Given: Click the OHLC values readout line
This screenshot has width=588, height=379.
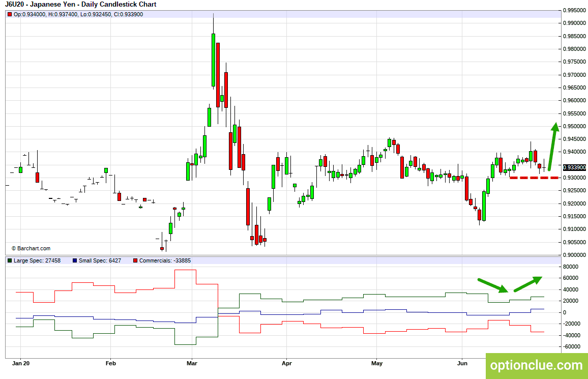Looking at the screenshot, I should pyautogui.click(x=78, y=15).
